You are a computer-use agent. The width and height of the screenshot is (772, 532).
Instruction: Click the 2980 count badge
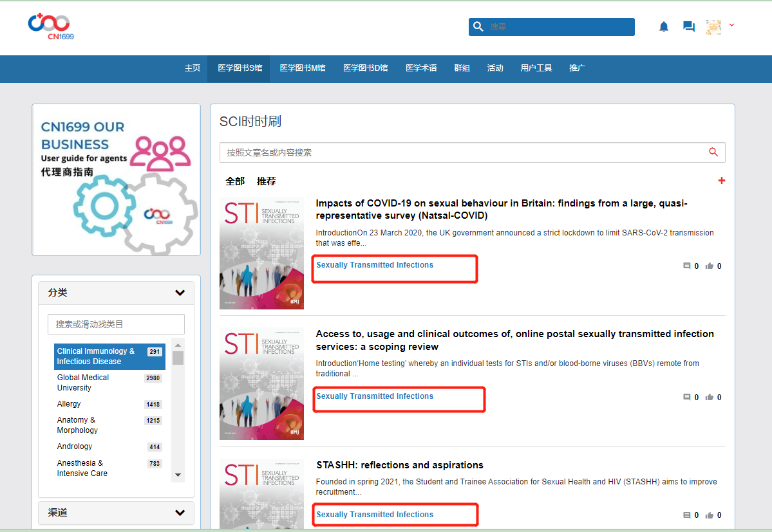pyautogui.click(x=153, y=378)
